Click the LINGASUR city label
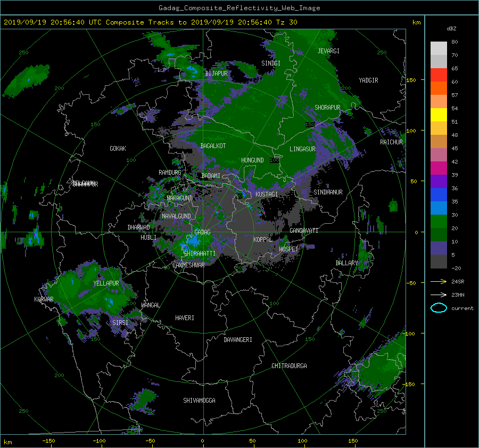The height and width of the screenshot is (448, 479). pyautogui.click(x=302, y=149)
